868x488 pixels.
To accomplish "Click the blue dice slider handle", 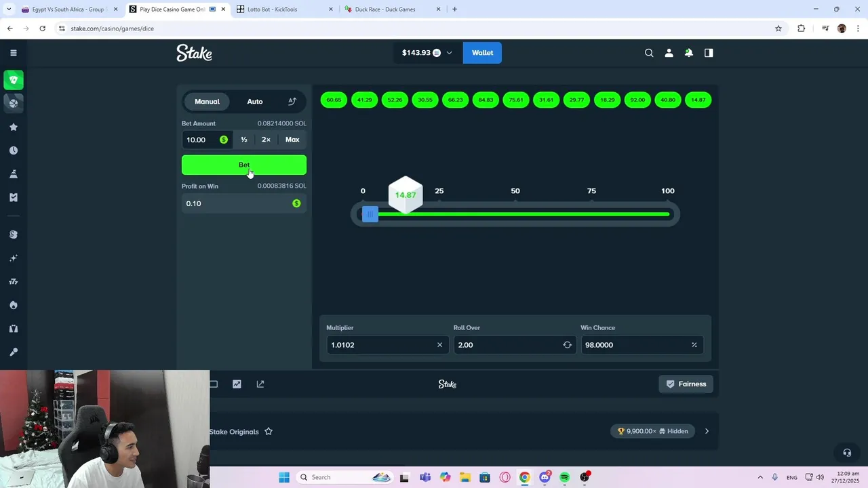I will (x=370, y=214).
